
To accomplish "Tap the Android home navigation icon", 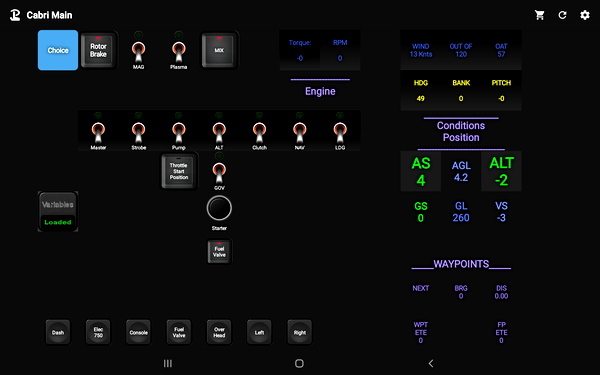I will (300, 364).
